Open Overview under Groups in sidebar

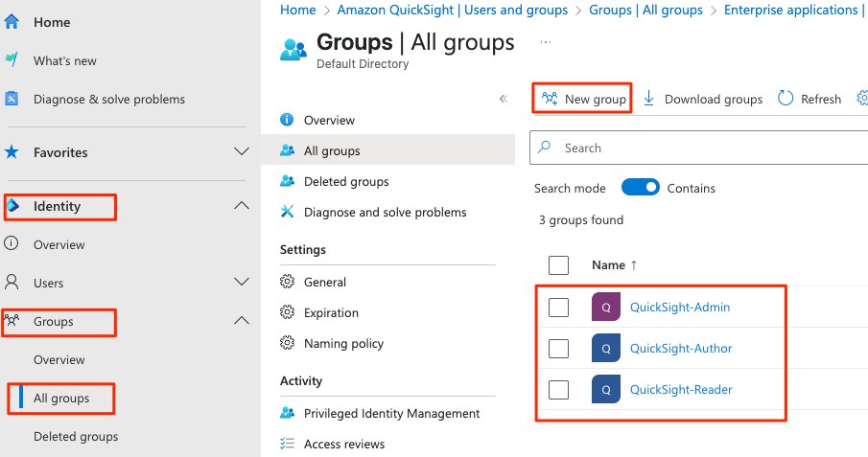[x=59, y=359]
